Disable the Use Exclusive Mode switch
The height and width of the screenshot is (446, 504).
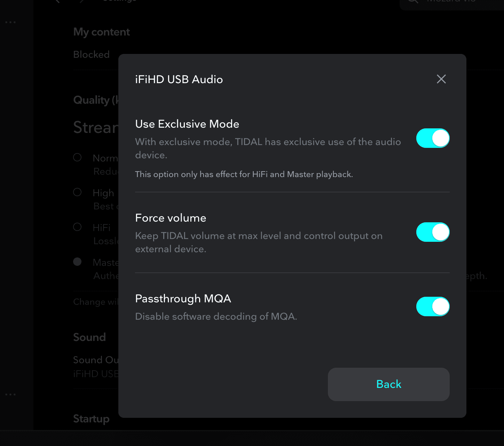coord(433,138)
